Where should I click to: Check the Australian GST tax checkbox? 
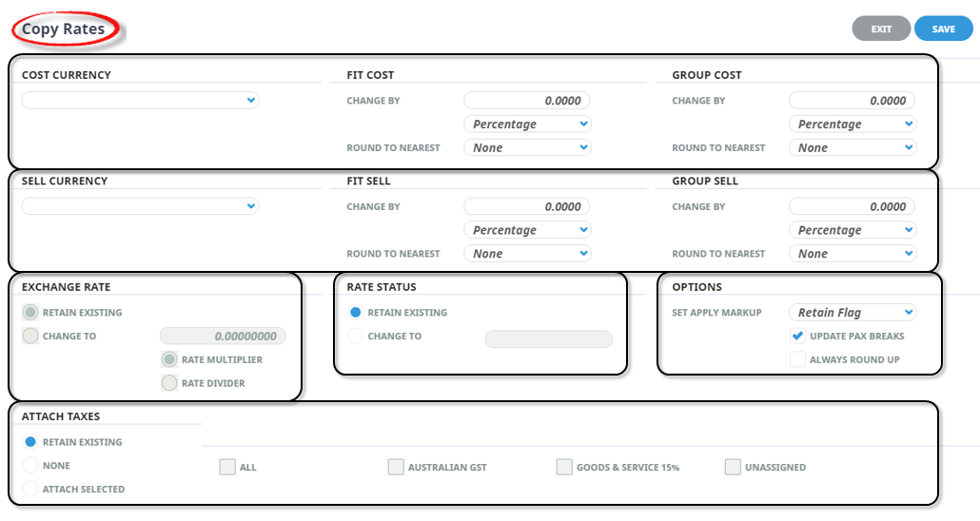point(396,467)
